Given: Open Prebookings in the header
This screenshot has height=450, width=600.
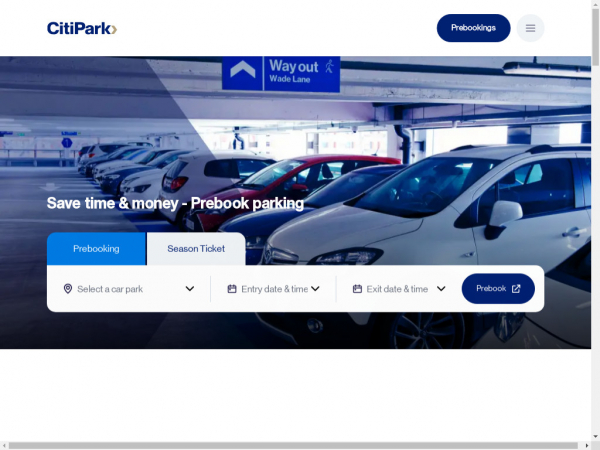Looking at the screenshot, I should pyautogui.click(x=473, y=28).
